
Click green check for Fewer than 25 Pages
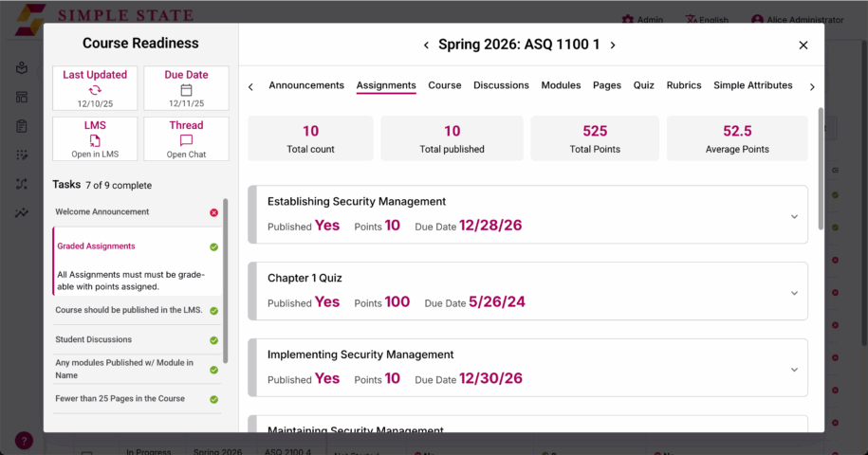tap(213, 399)
